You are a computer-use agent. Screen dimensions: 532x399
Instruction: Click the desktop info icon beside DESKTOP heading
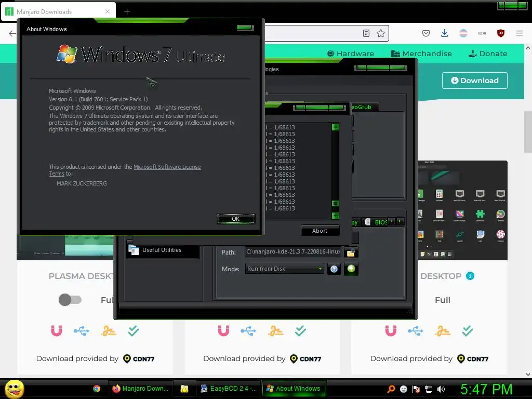[470, 276]
